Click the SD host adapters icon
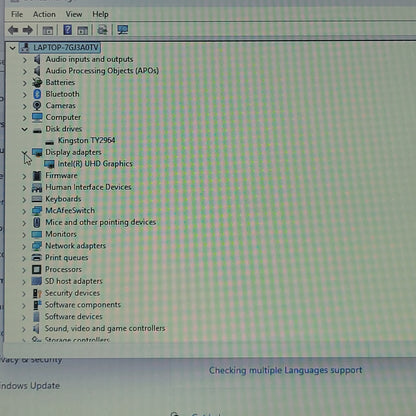Viewport: 416px width, 416px height. tap(37, 281)
